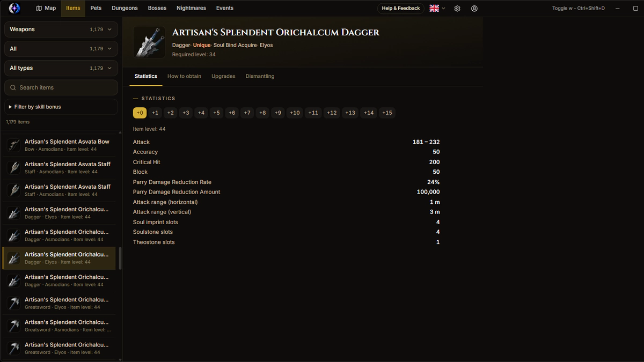Screen dimensions: 644x362
Task: Open the Weapons category dropdown
Action: (61, 29)
